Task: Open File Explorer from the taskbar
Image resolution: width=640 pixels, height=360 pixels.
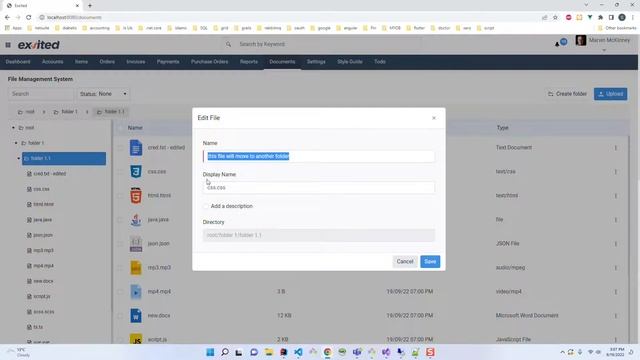Action: point(269,352)
